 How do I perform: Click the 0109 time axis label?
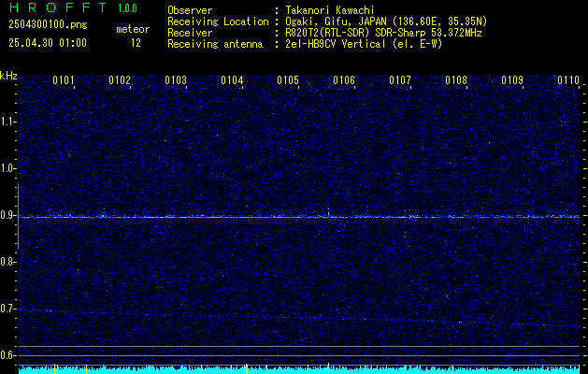[x=512, y=80]
